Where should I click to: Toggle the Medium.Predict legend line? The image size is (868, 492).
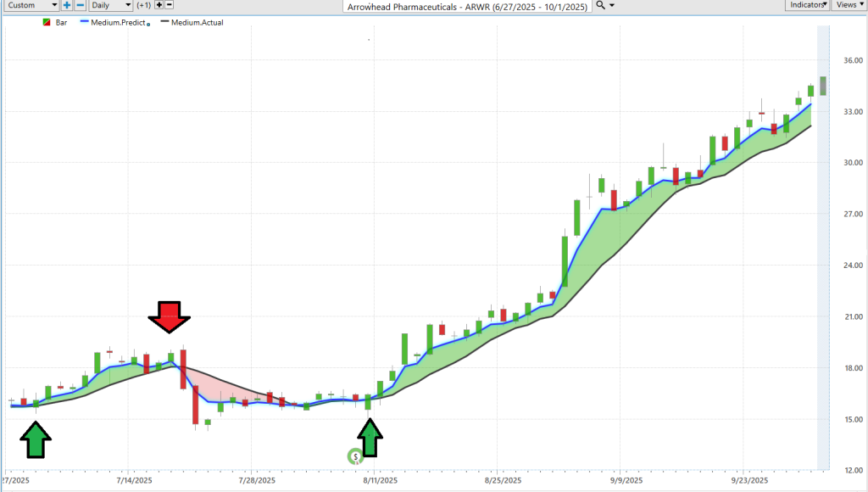coord(113,23)
